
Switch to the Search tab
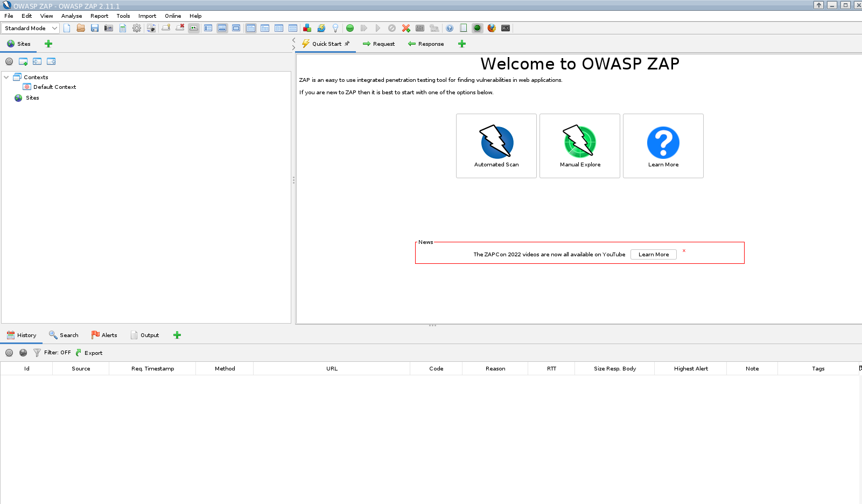click(x=64, y=335)
